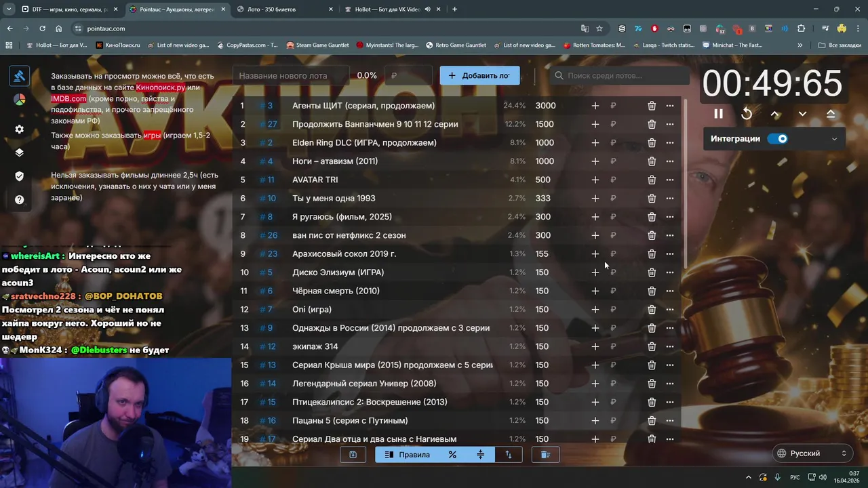Open Кинопоиск.ру link in rules text
This screenshot has height=488, width=868.
160,87
